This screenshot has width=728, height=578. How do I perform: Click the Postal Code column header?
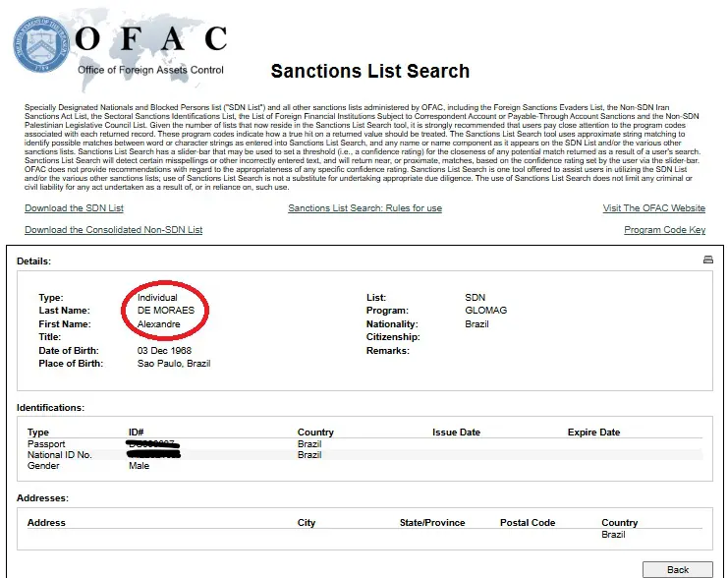(528, 522)
